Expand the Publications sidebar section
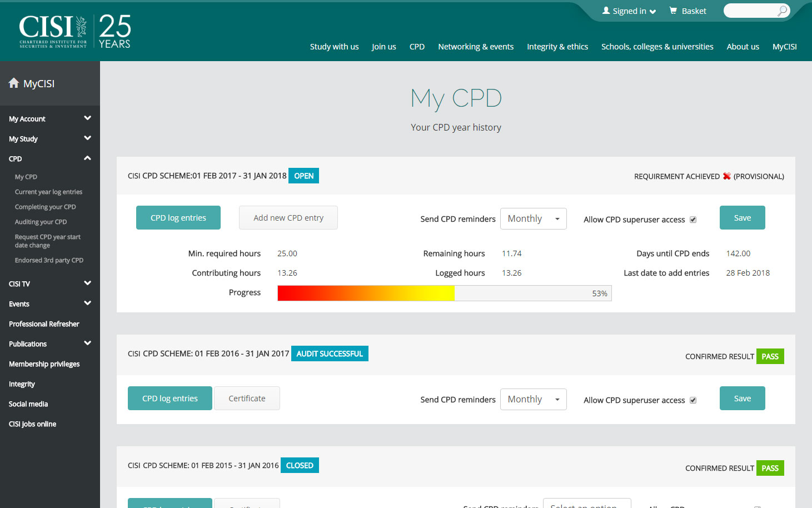Image resolution: width=812 pixels, height=508 pixels. 87,343
